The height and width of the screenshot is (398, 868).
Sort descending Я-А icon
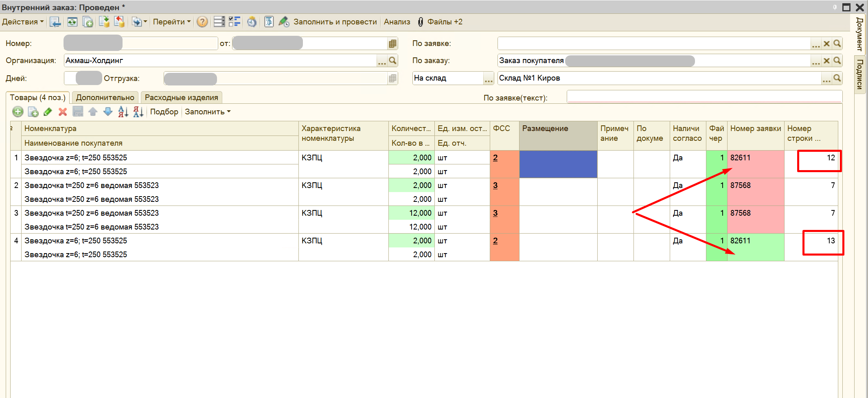[x=138, y=112]
